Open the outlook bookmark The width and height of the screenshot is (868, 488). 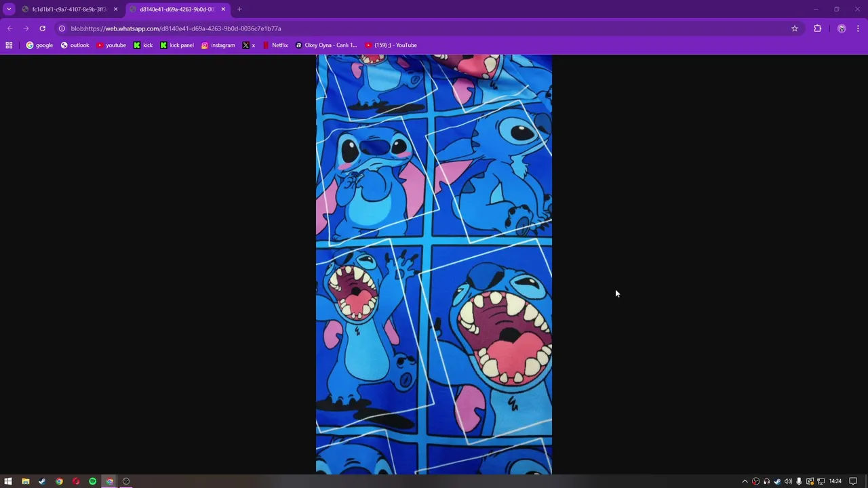pyautogui.click(x=75, y=45)
